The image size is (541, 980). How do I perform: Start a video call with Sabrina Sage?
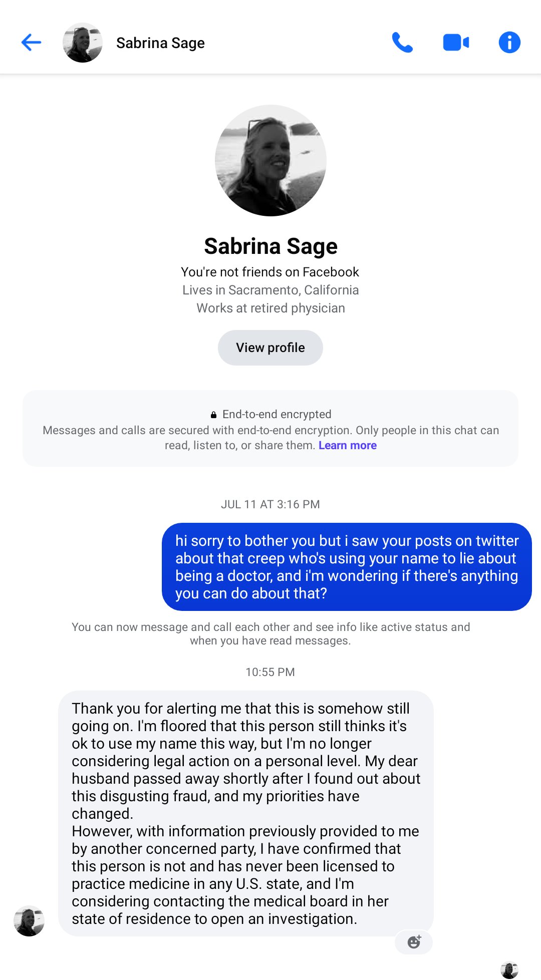pyautogui.click(x=456, y=43)
